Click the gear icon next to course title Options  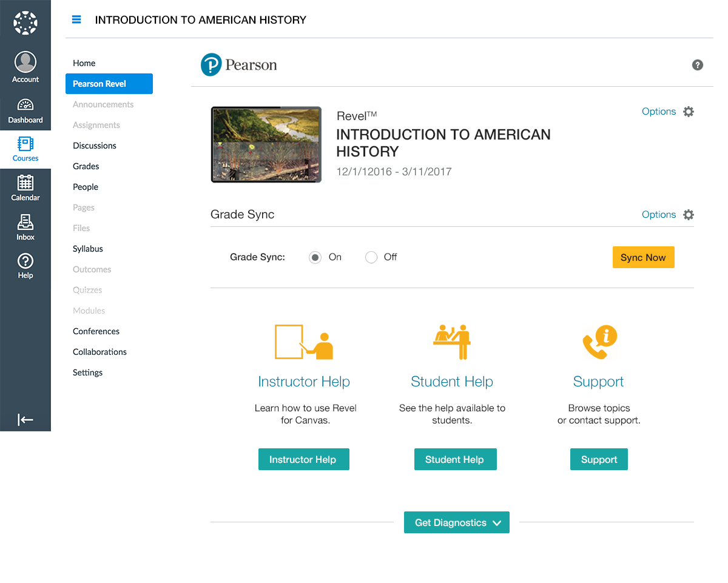[x=689, y=112]
